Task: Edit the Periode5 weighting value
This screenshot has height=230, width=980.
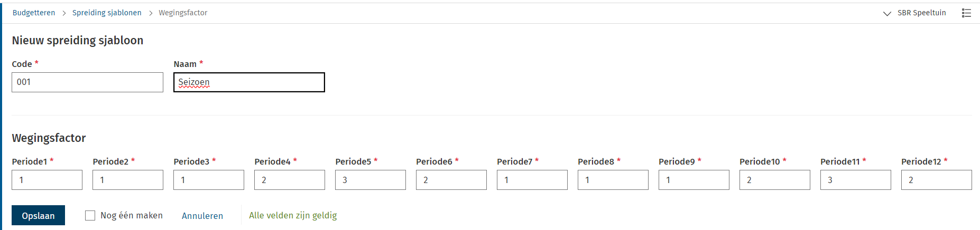Action: coord(371,180)
